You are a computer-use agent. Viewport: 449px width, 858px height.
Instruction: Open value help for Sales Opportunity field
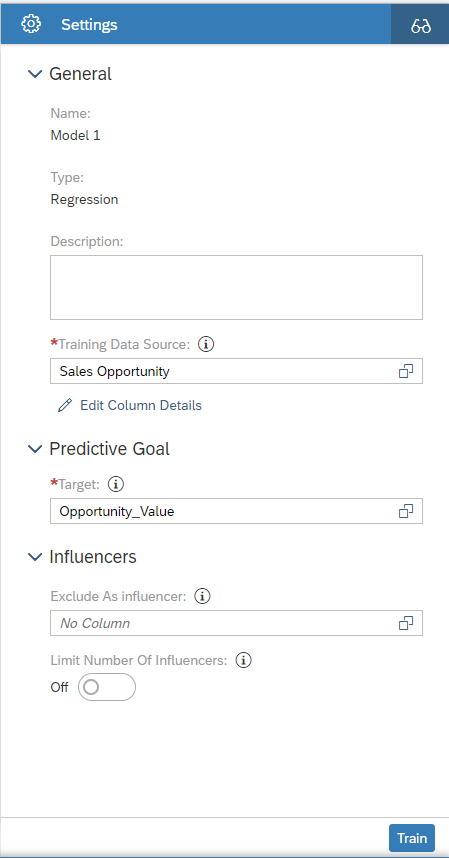[x=406, y=372]
